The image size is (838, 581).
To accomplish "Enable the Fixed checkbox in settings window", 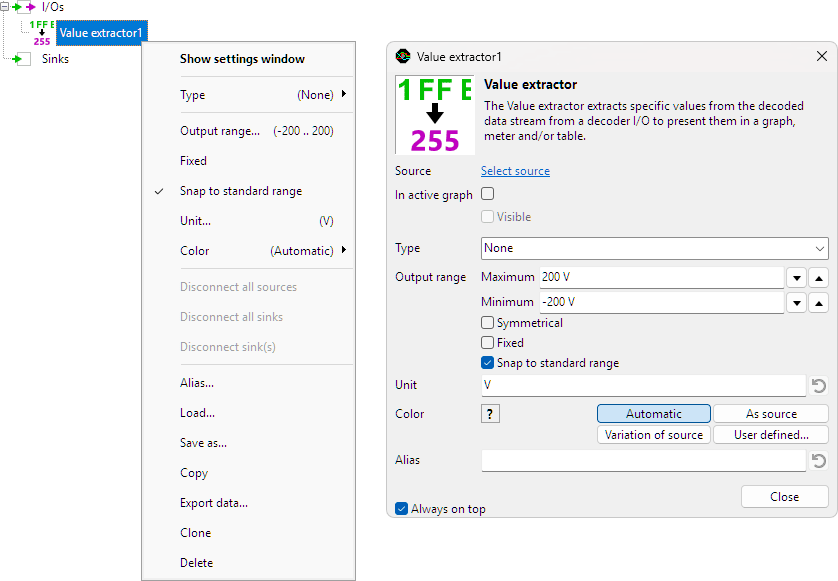I will click(x=487, y=343).
